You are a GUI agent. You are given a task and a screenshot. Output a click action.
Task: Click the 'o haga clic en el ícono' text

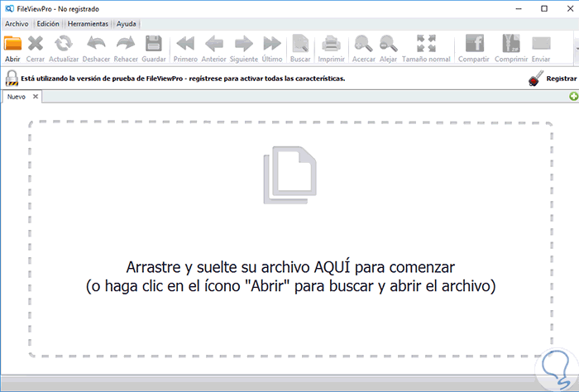pos(290,286)
